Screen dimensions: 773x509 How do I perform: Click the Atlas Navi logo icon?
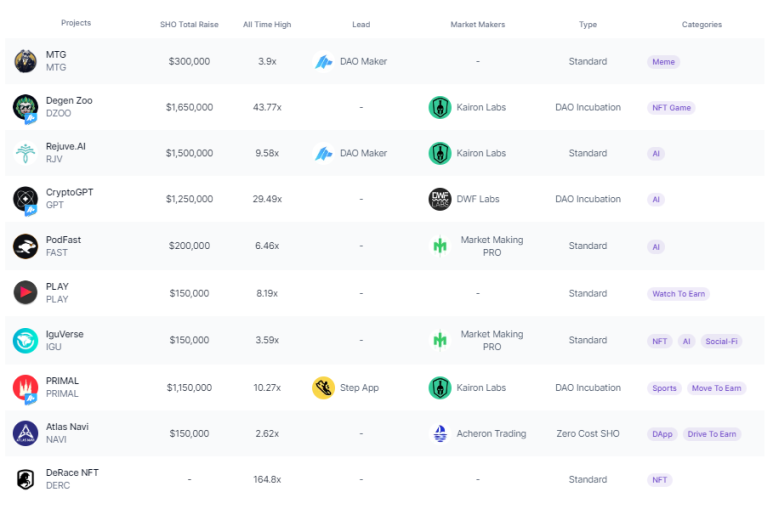[x=25, y=434]
